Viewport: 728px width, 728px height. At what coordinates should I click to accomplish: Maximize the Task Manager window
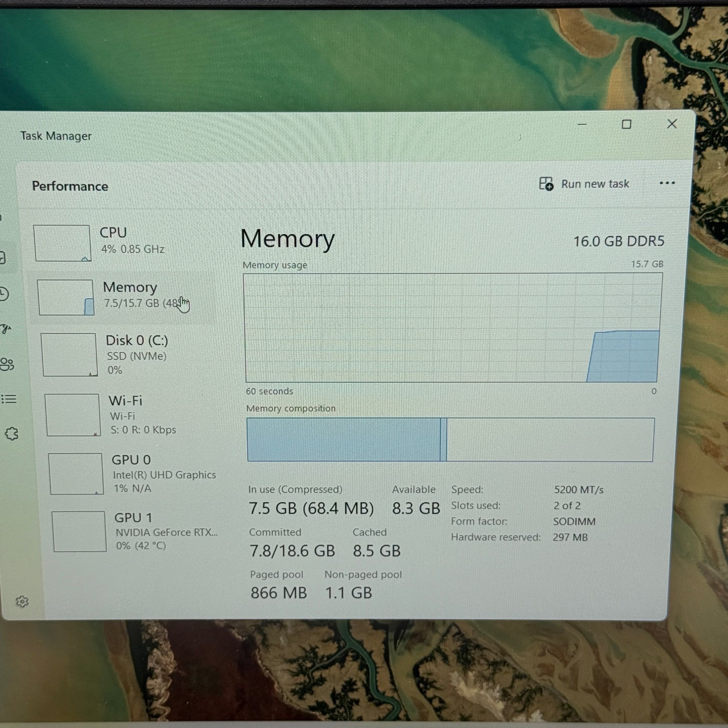click(x=626, y=124)
